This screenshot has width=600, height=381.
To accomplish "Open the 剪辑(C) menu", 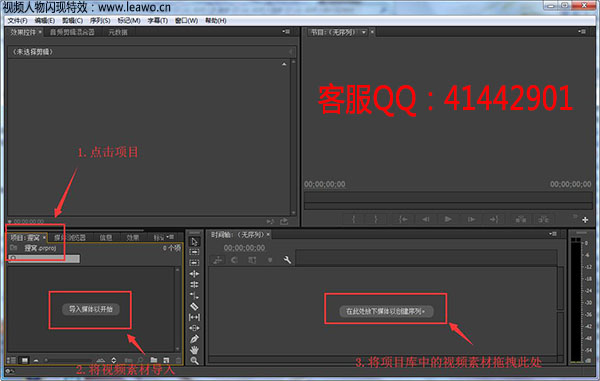I will point(72,21).
